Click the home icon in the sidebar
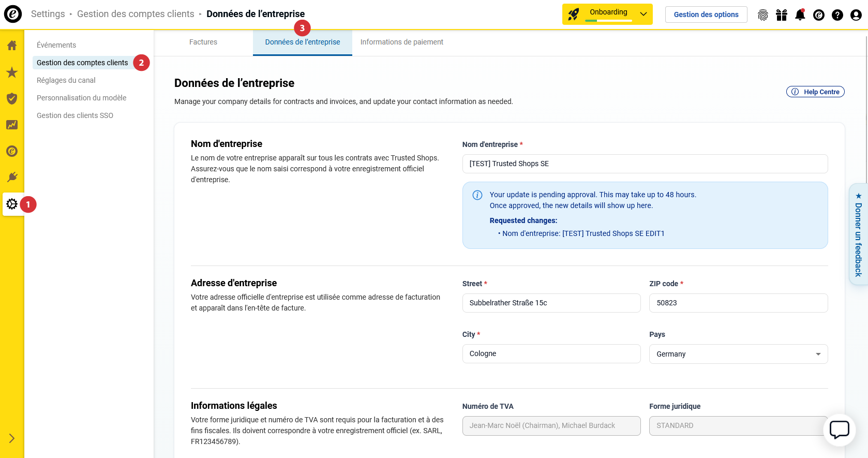 [x=12, y=46]
